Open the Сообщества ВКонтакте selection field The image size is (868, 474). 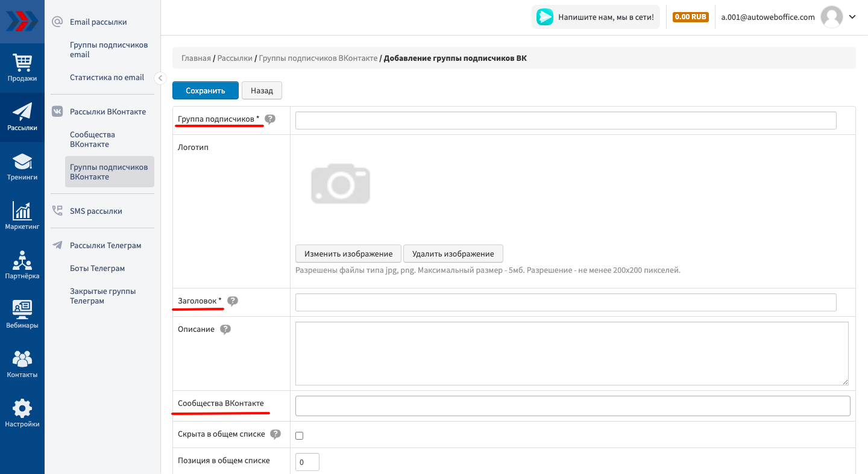pos(572,406)
